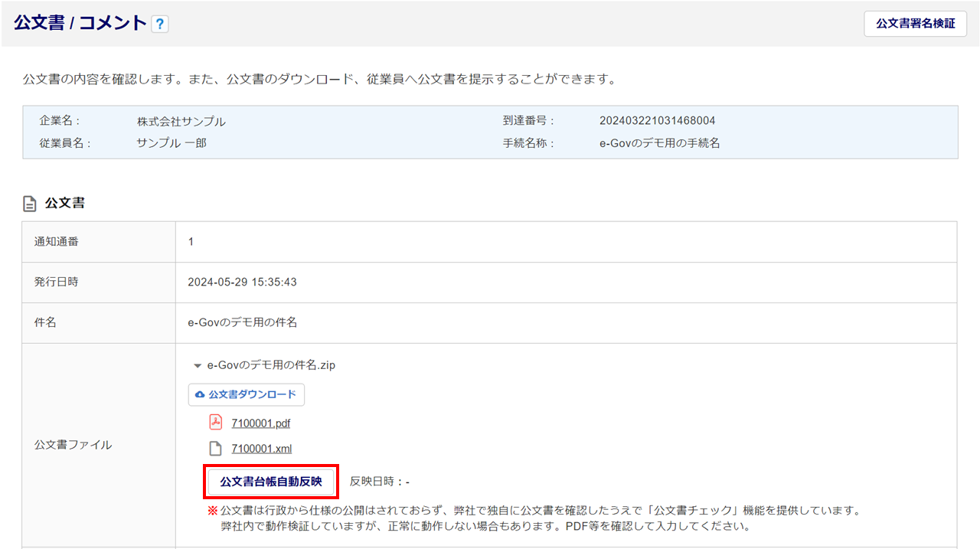The height and width of the screenshot is (549, 980).
Task: Click the 公文書ファイル row label
Action: tap(73, 445)
